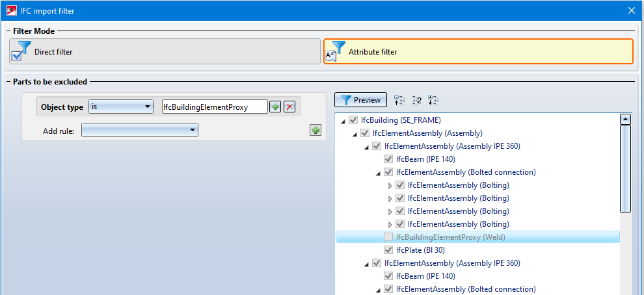Collapse the tree by one level icon
This screenshot has height=295, width=644.
[399, 99]
